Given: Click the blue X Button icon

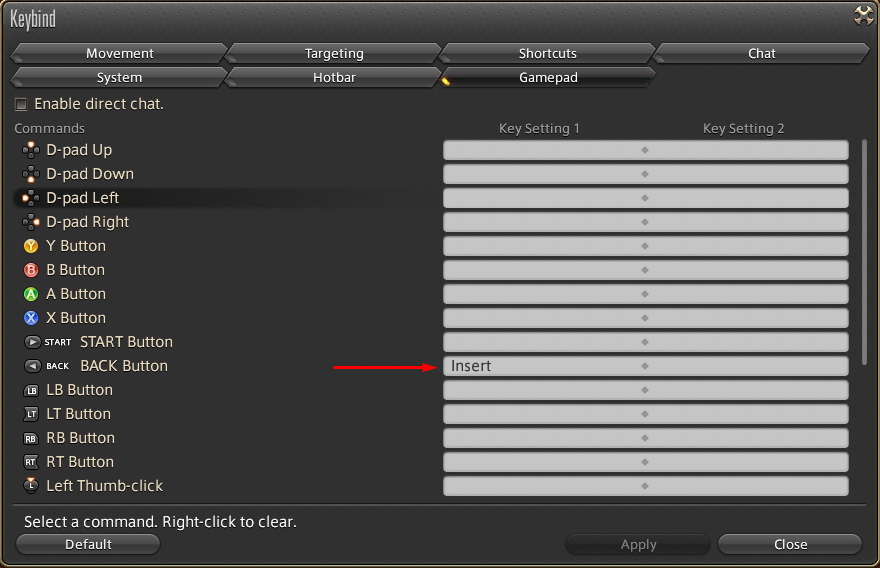Looking at the screenshot, I should (31, 318).
